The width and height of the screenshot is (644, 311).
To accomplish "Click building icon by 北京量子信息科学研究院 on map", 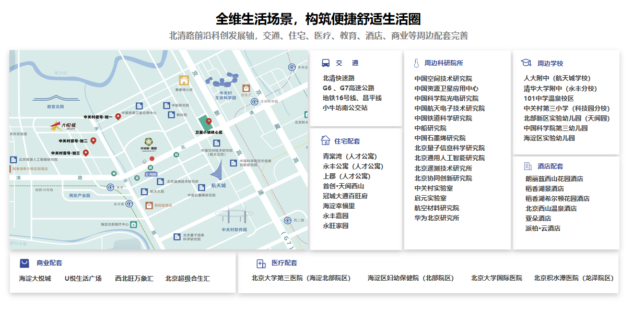I will click(177, 237).
